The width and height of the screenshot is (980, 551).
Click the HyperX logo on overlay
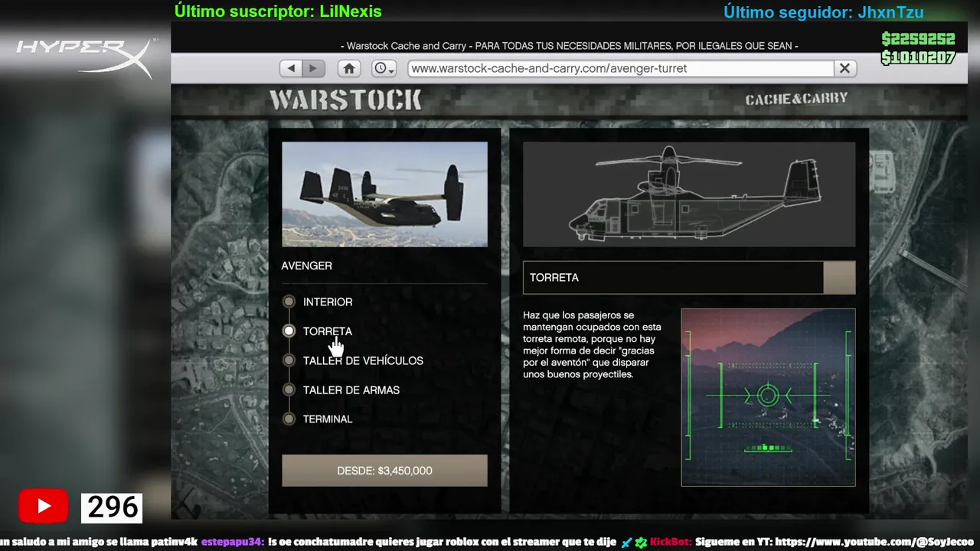tap(87, 57)
